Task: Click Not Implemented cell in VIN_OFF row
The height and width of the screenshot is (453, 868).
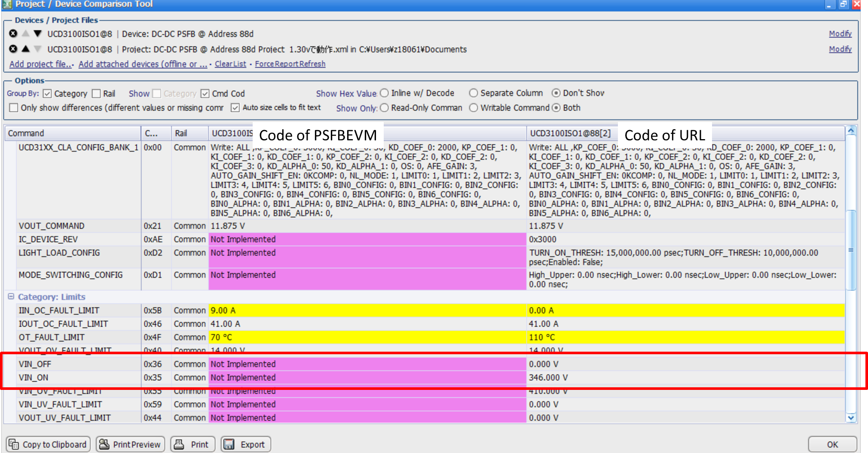Action: pos(367,364)
